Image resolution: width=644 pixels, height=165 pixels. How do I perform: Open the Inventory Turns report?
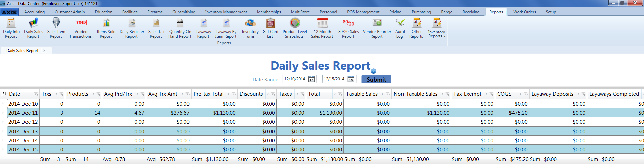[x=250, y=28]
